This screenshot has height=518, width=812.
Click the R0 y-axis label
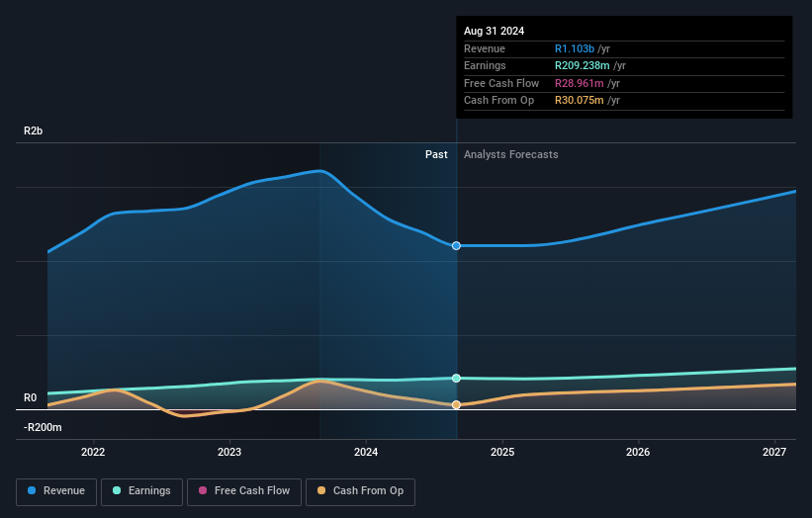pyautogui.click(x=30, y=398)
